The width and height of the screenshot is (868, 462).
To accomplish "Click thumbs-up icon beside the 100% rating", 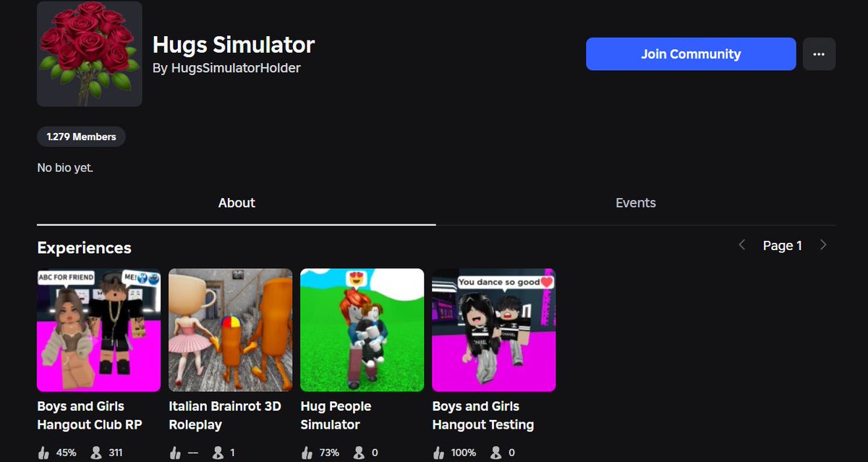I will 438,453.
